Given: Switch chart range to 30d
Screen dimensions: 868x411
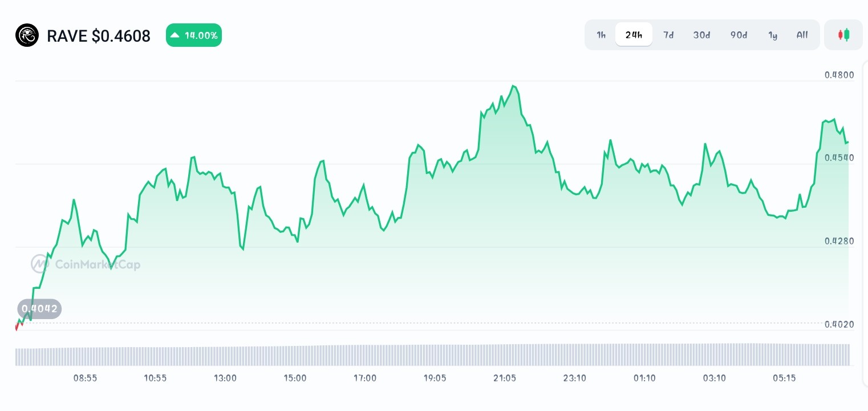Looking at the screenshot, I should coord(701,35).
